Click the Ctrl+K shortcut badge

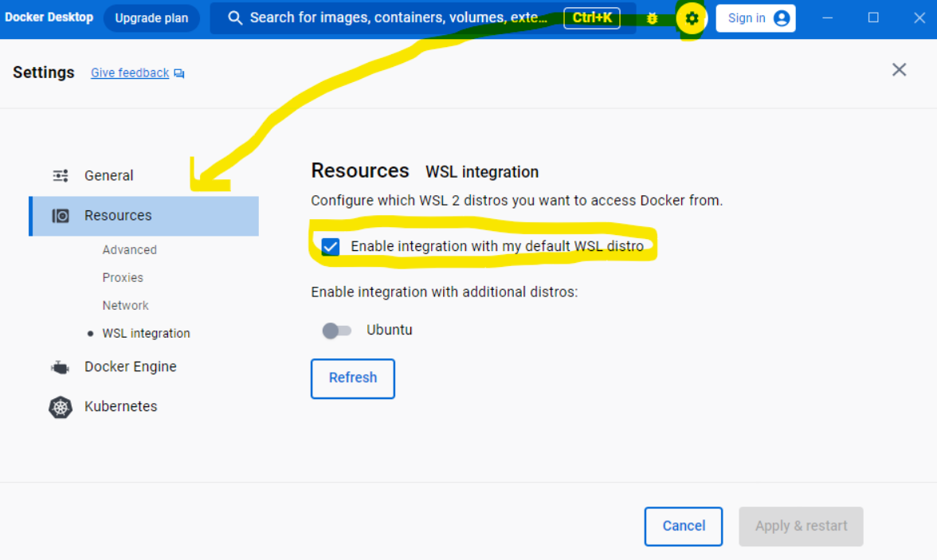pyautogui.click(x=591, y=18)
